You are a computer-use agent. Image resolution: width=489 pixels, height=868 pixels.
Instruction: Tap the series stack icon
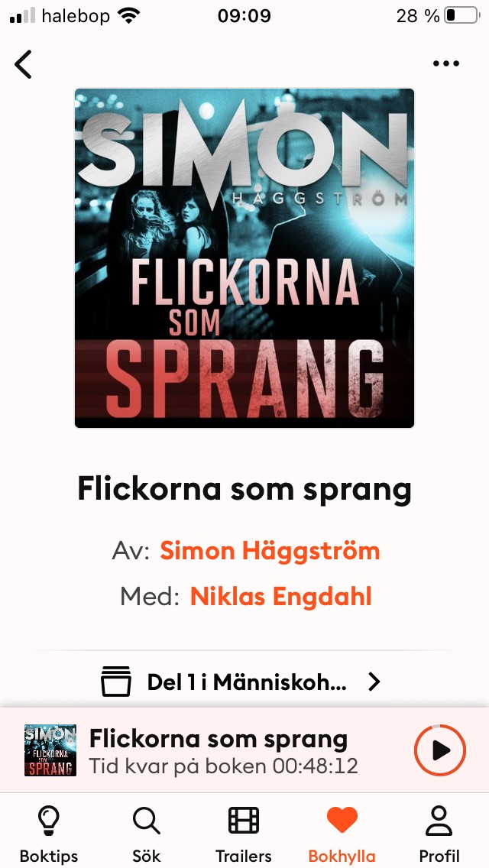pos(116,682)
